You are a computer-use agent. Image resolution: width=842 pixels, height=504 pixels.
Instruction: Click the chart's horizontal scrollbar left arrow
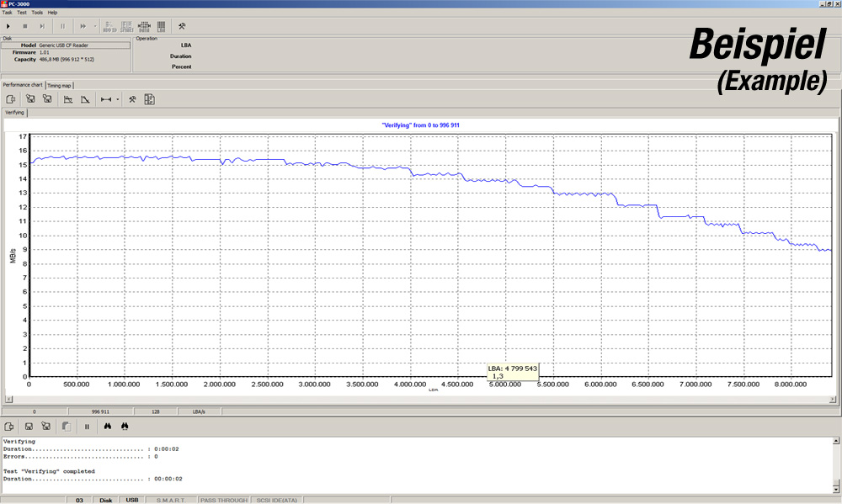click(x=8, y=399)
